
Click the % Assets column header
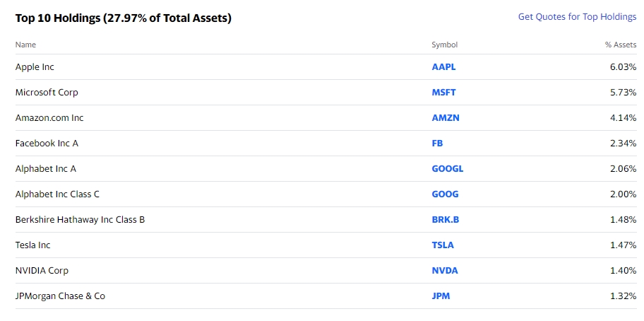620,45
